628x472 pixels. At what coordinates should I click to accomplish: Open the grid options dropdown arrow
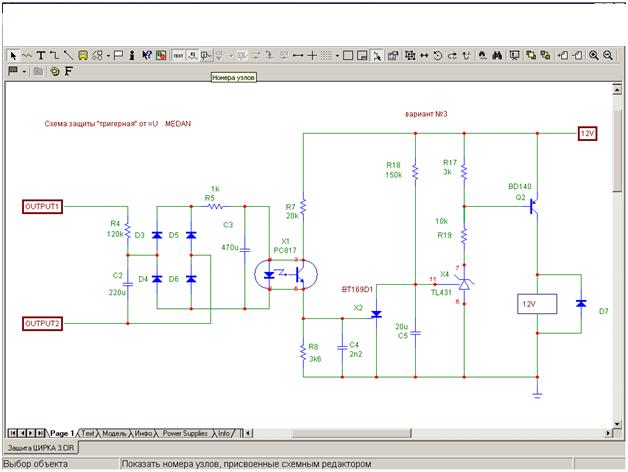point(337,56)
